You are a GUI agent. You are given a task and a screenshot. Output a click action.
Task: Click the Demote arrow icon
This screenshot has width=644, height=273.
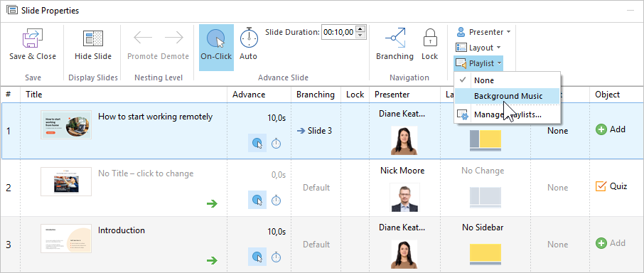click(x=174, y=38)
